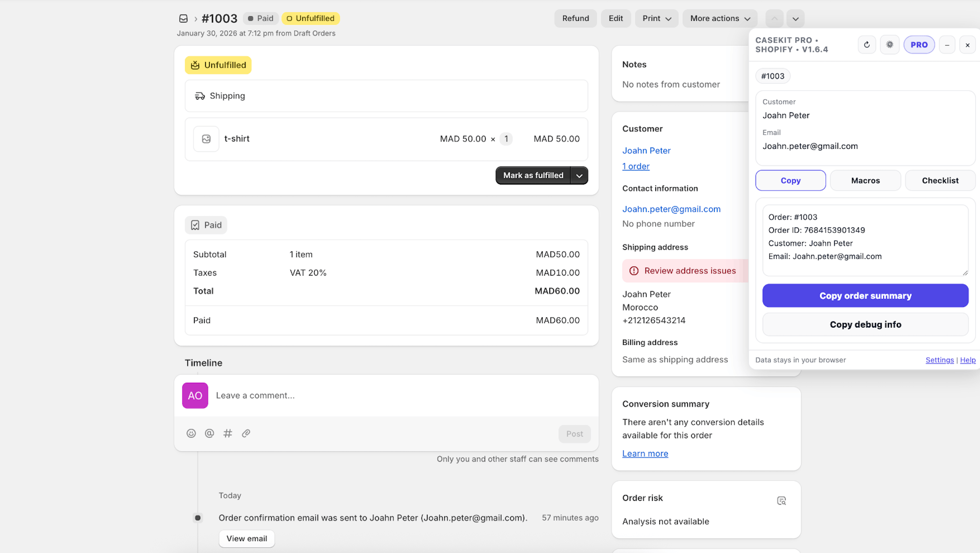Insert an emoji into the comment
Image resolution: width=980 pixels, height=553 pixels.
click(x=191, y=433)
